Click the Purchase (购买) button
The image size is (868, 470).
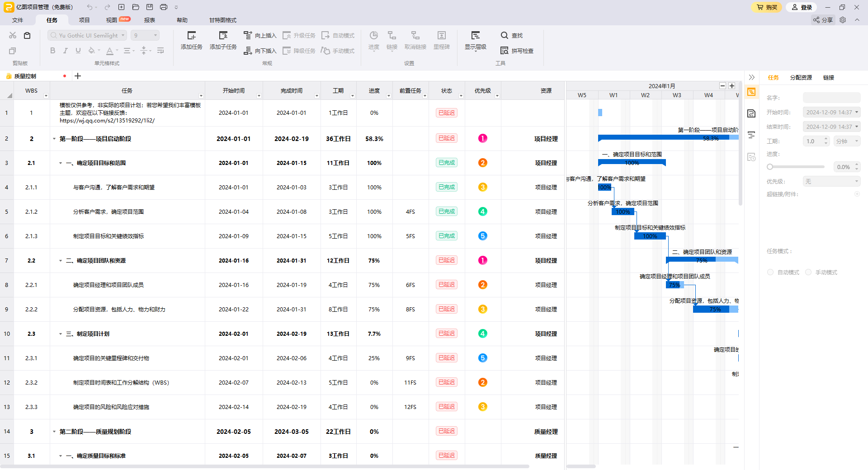point(767,7)
